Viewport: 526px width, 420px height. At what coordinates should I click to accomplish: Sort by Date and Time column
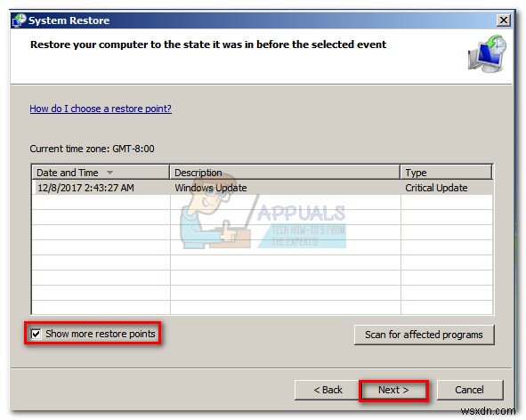[x=101, y=173]
